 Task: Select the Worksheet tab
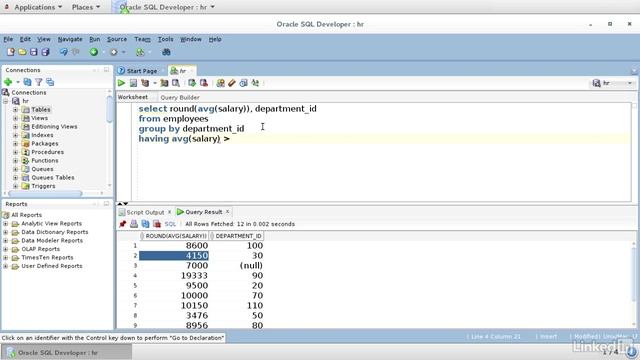(133, 97)
